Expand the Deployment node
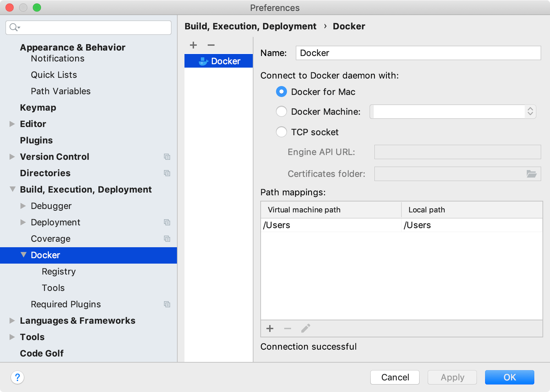550x392 pixels. click(x=23, y=222)
